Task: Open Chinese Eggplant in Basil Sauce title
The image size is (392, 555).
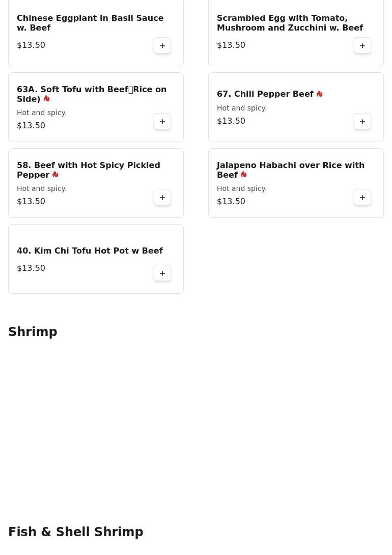Action: click(x=90, y=23)
